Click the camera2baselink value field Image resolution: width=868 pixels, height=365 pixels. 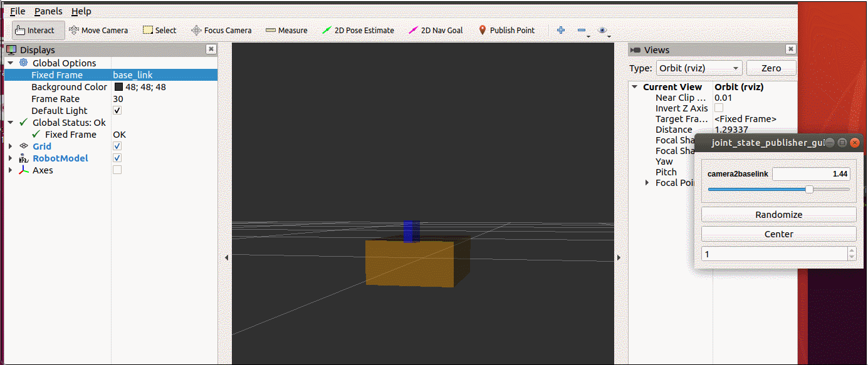[x=811, y=174]
